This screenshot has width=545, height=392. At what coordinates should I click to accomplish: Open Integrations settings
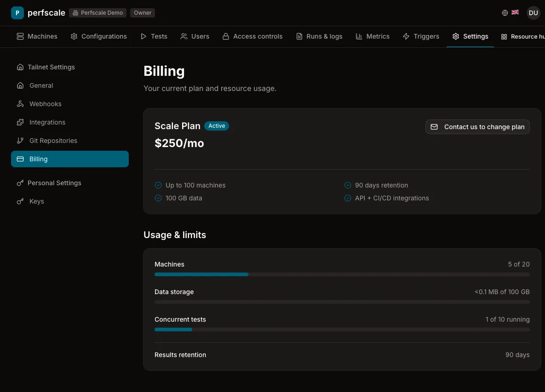click(x=70, y=122)
